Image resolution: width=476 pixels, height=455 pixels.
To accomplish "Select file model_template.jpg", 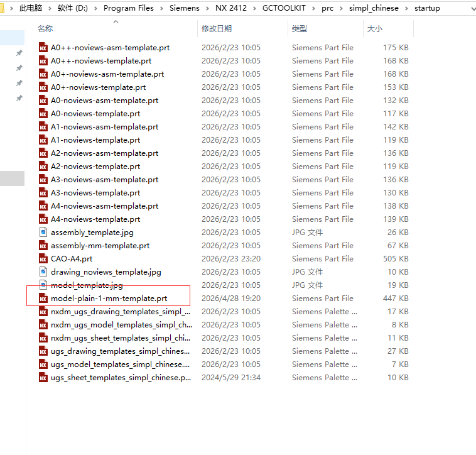I will tap(87, 285).
